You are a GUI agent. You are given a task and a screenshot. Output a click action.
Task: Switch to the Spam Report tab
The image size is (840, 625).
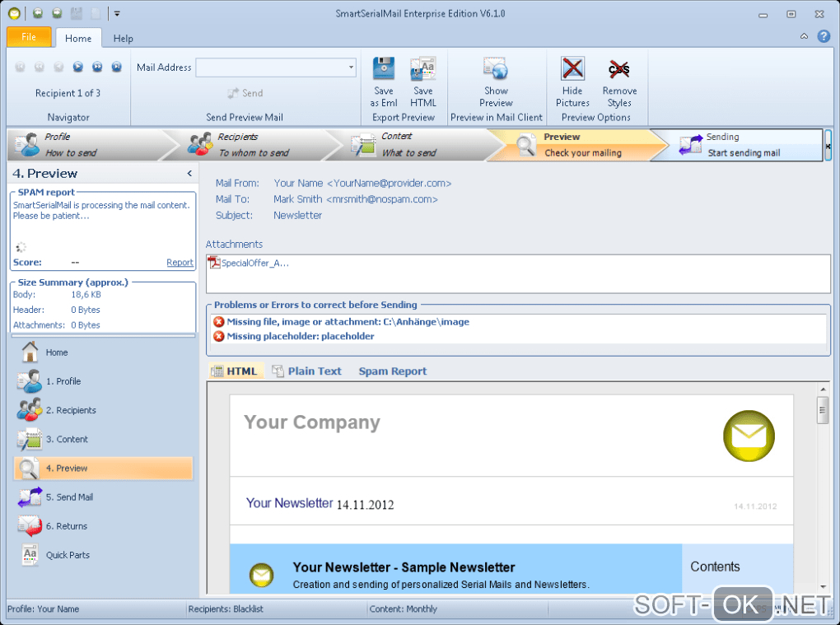tap(393, 371)
